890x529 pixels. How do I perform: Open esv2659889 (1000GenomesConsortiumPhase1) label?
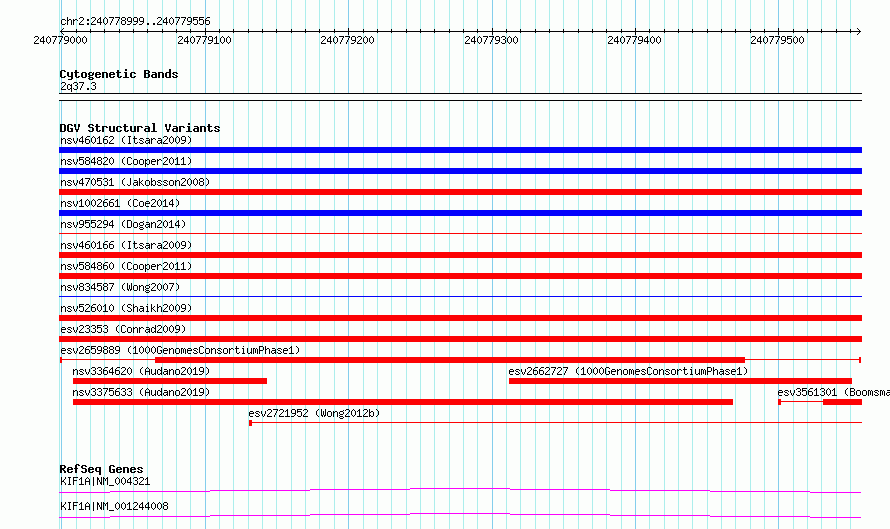[180, 350]
